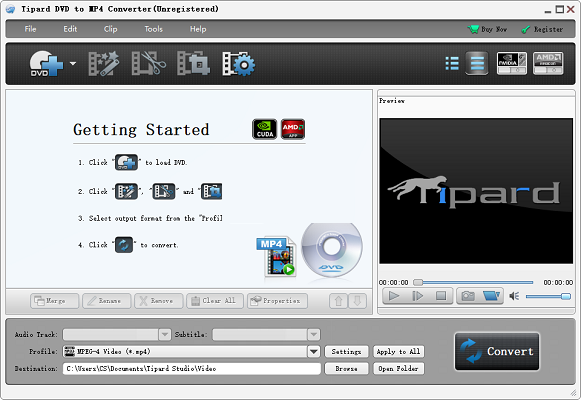Switch to simple list view mode

(477, 64)
